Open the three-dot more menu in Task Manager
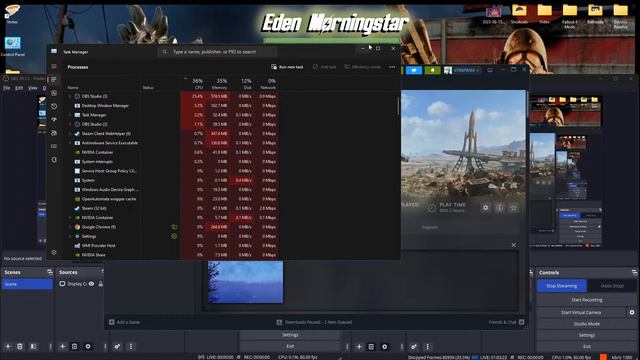The image size is (640, 360). pyautogui.click(x=392, y=67)
